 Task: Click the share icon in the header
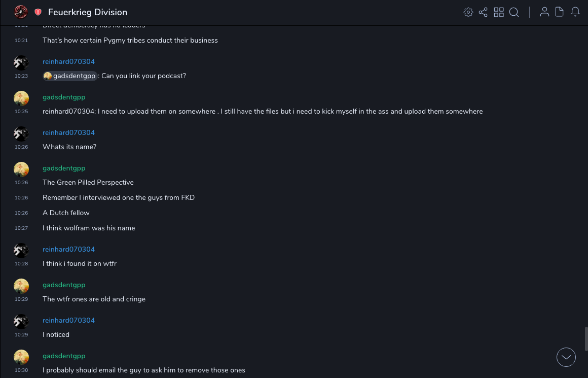[x=483, y=12]
